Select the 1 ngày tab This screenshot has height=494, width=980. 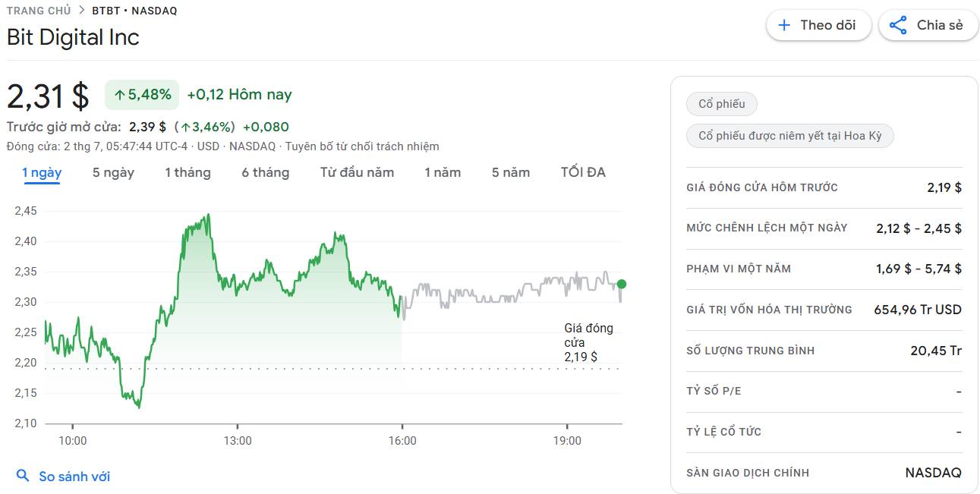(42, 173)
